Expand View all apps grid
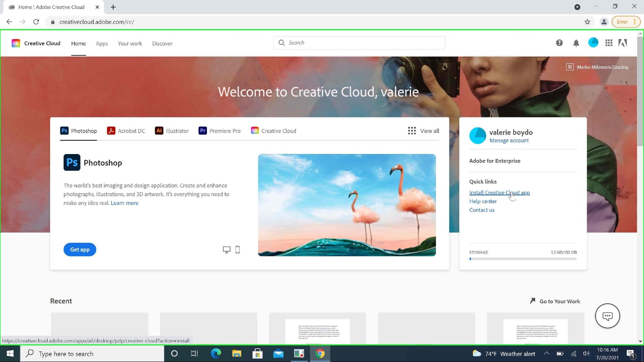 click(423, 131)
